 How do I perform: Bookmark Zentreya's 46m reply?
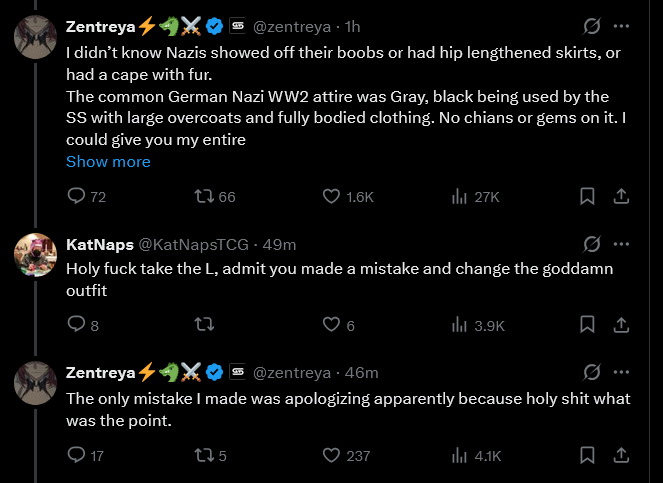587,455
